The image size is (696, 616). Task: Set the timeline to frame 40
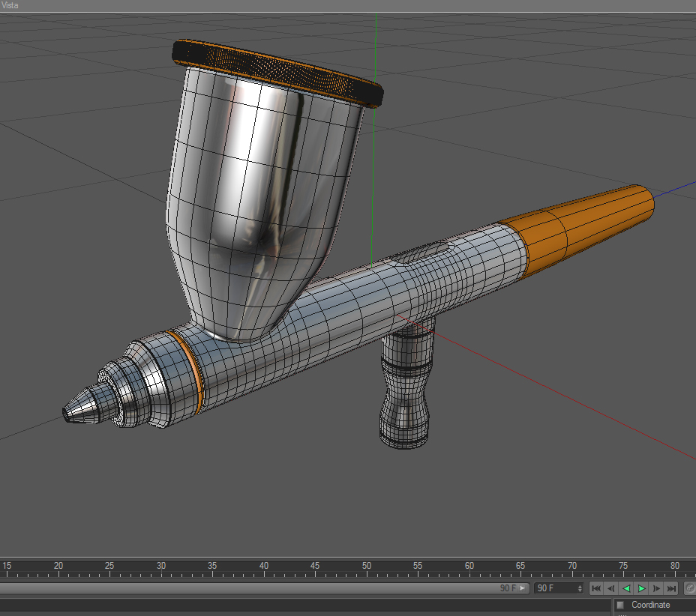tap(264, 569)
